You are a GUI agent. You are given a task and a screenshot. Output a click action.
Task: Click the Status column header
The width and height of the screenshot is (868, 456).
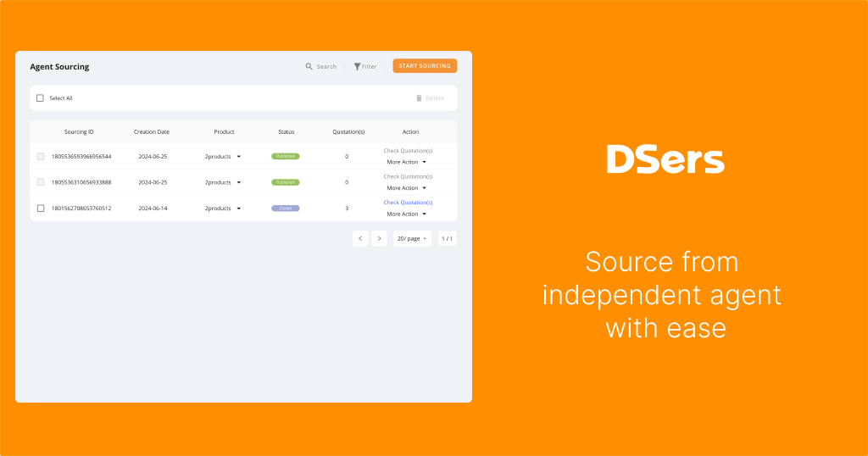pos(287,131)
